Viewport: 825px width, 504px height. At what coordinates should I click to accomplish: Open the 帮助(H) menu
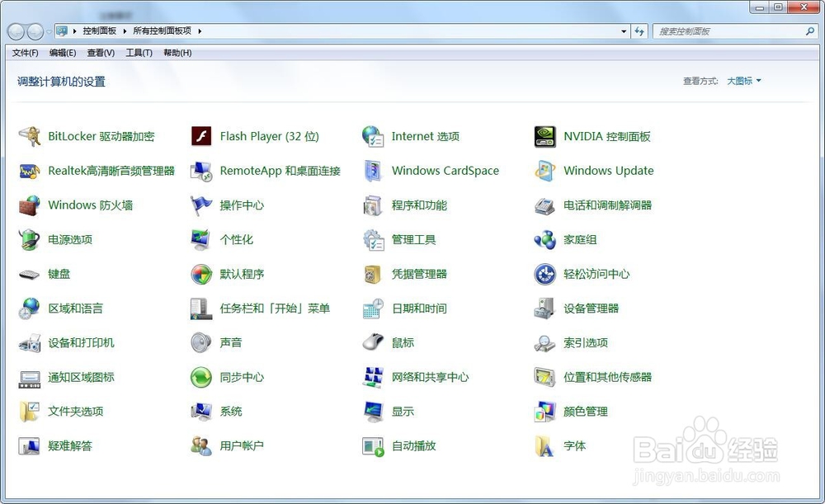pyautogui.click(x=177, y=53)
